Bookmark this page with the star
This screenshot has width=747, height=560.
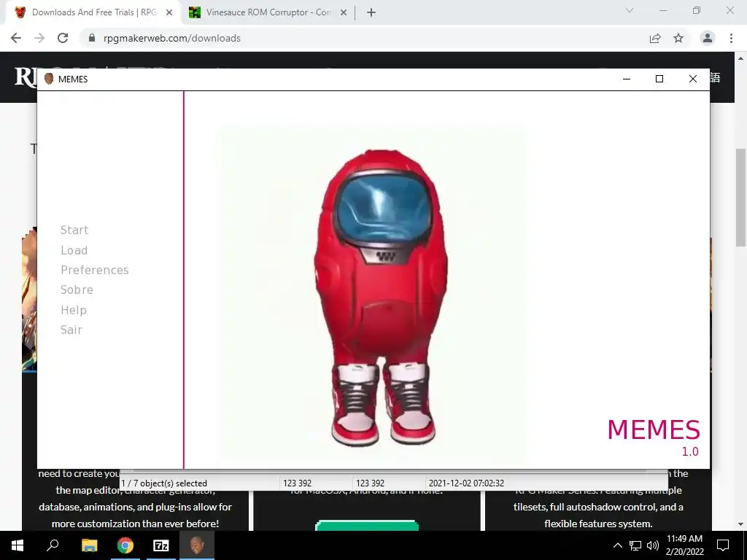tap(678, 38)
